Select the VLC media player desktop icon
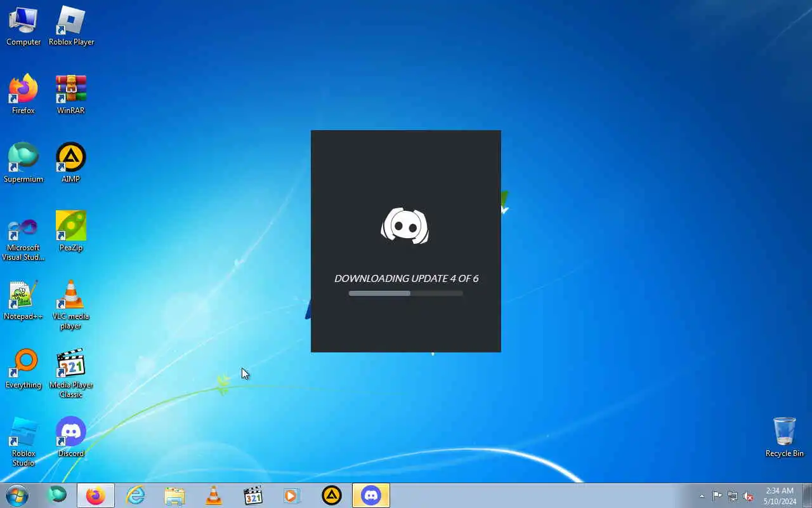The width and height of the screenshot is (812, 508). 71,305
